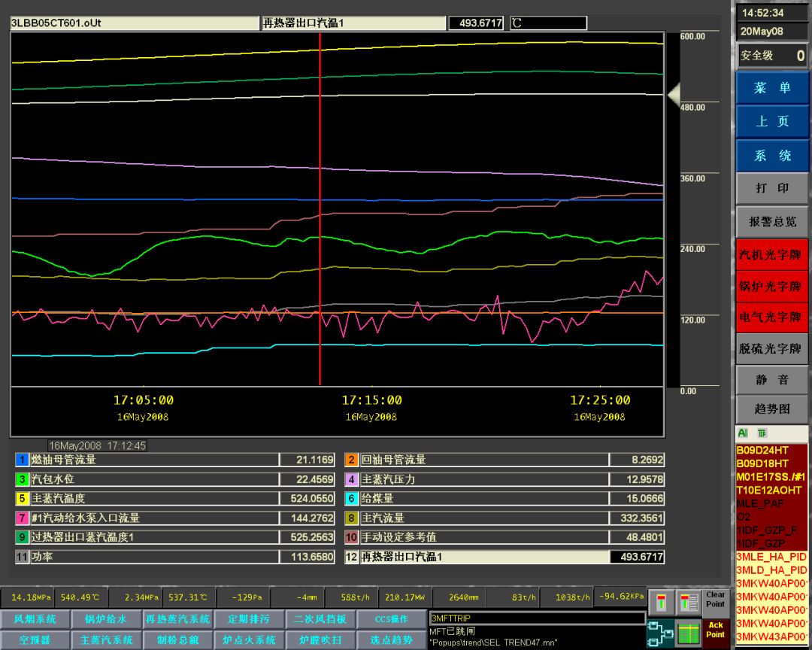
Task: Open 选点趋势 page
Action: tap(391, 640)
